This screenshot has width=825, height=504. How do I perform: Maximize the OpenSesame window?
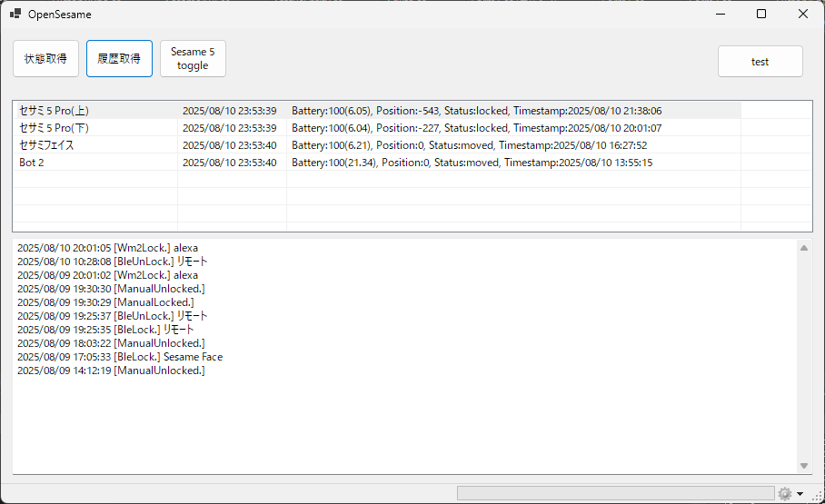pos(761,14)
